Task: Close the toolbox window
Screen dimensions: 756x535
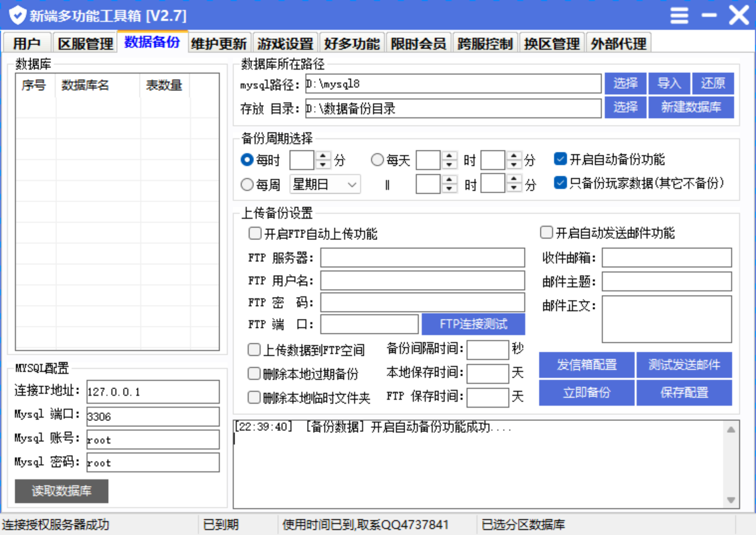Action: pyautogui.click(x=739, y=15)
